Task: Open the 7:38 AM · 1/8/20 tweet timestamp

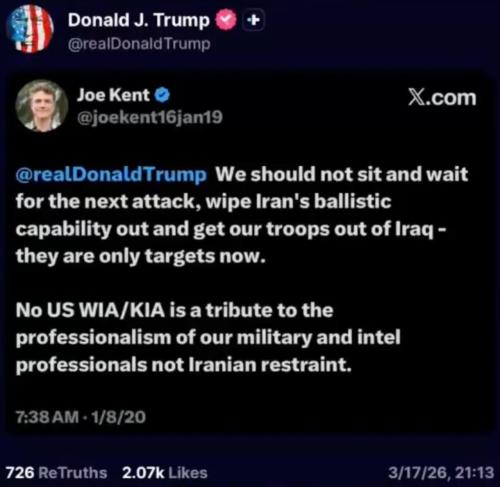Action: pos(81,417)
